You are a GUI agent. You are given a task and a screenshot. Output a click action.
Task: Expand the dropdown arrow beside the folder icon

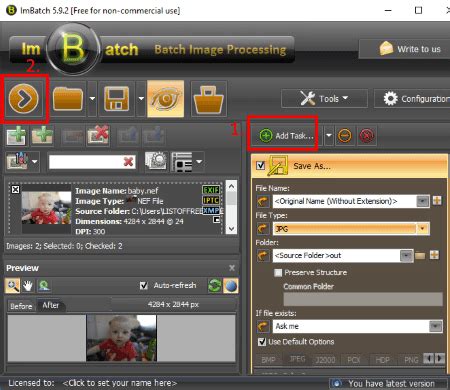[x=92, y=99]
